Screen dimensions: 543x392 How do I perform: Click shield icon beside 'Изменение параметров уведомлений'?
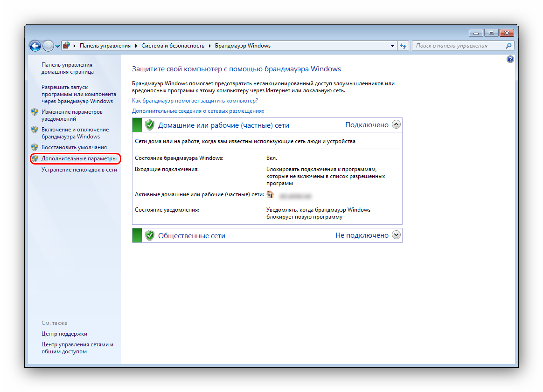34,112
